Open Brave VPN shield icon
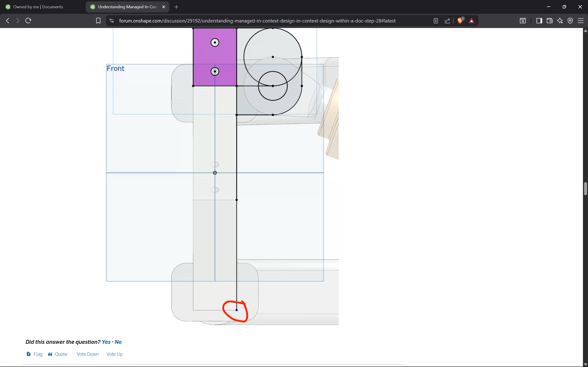The image size is (588, 367). click(x=570, y=21)
